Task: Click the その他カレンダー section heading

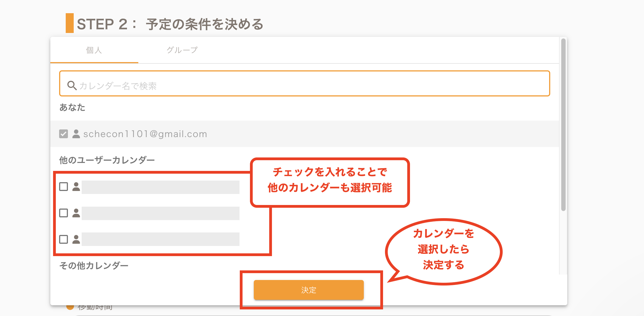Action: click(94, 265)
